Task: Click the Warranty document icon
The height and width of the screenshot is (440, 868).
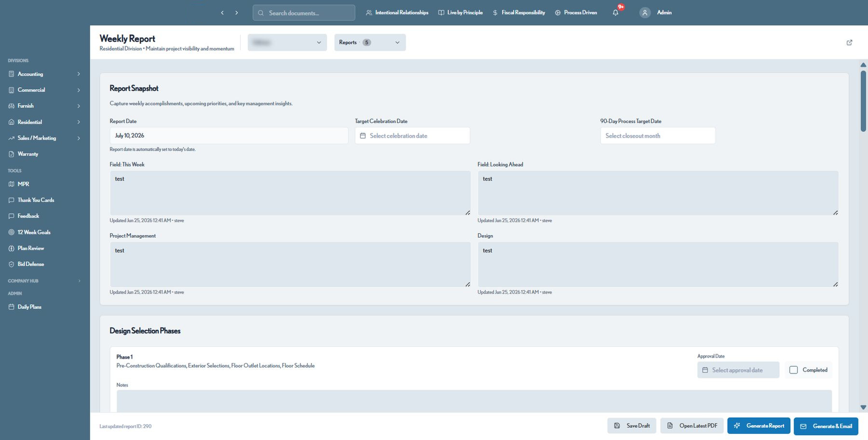Action: (12, 154)
